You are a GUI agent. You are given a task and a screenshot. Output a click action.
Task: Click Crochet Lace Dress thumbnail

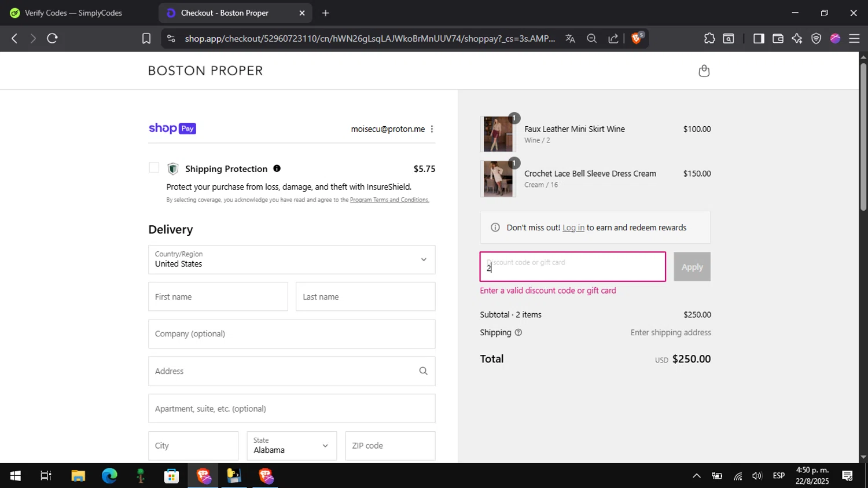pyautogui.click(x=498, y=179)
